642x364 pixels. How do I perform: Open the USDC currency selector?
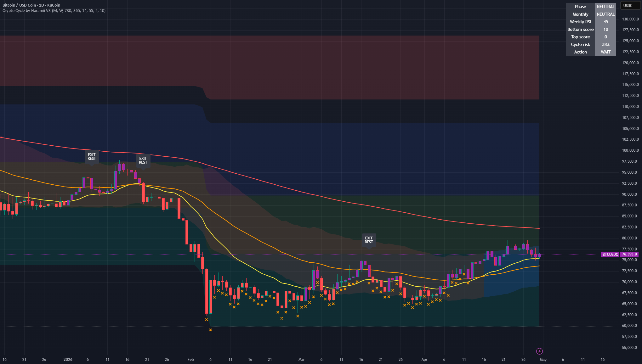[x=630, y=5]
